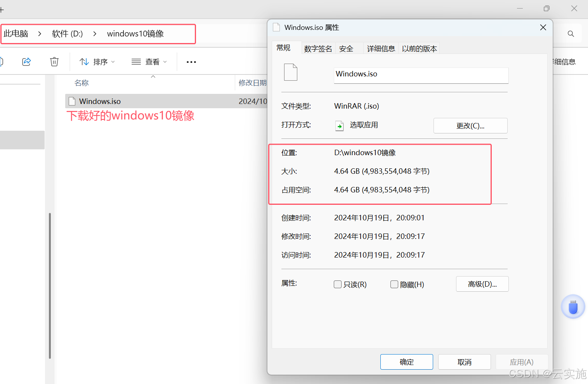The height and width of the screenshot is (384, 588).
Task: Click the Explorer left pane scrollbar
Action: pyautogui.click(x=50, y=285)
